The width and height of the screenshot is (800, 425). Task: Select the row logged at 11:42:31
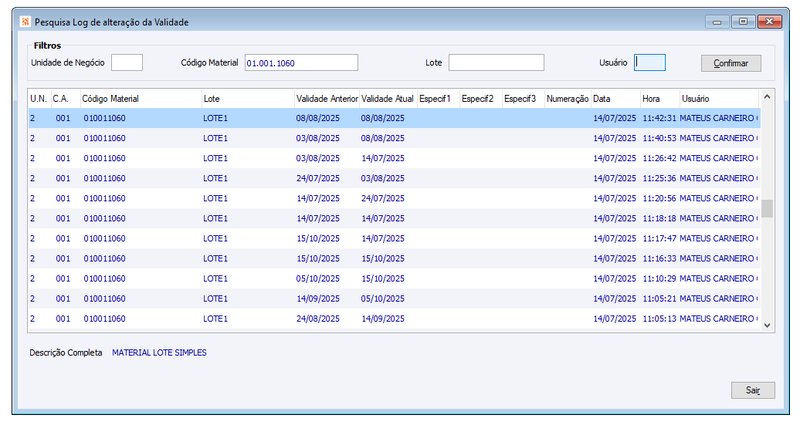point(394,118)
